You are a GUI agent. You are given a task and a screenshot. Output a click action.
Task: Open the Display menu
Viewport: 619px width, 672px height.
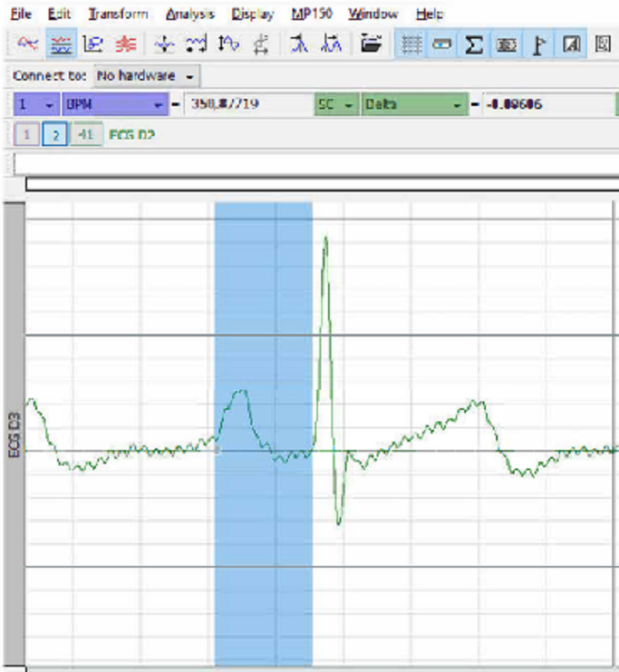[253, 14]
